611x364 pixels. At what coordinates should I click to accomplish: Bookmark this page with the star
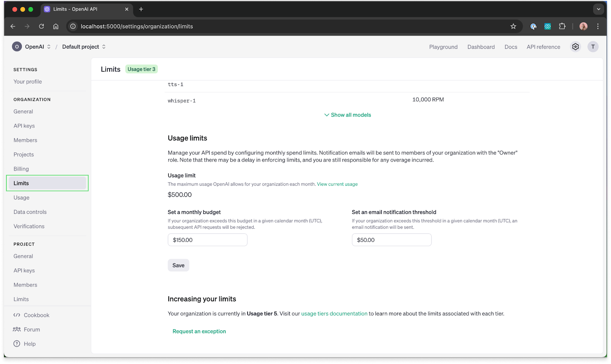[x=513, y=26]
